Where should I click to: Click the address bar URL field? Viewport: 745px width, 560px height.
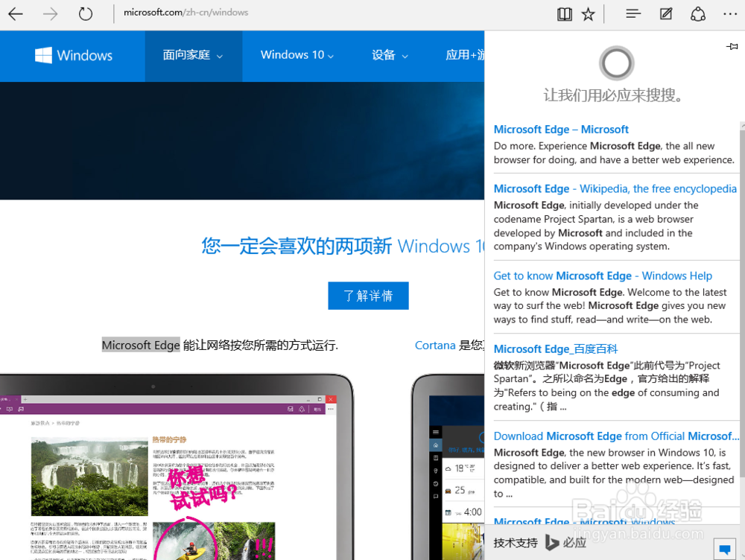click(x=186, y=13)
